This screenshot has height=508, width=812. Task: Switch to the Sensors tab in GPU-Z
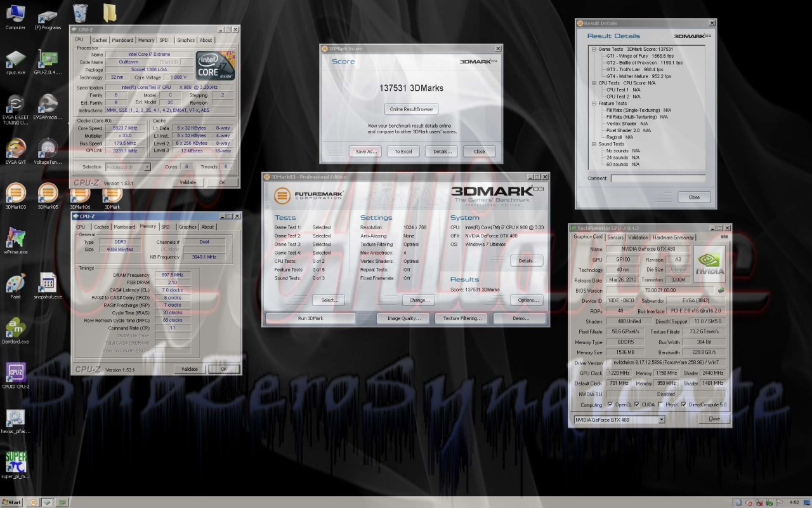pyautogui.click(x=615, y=237)
